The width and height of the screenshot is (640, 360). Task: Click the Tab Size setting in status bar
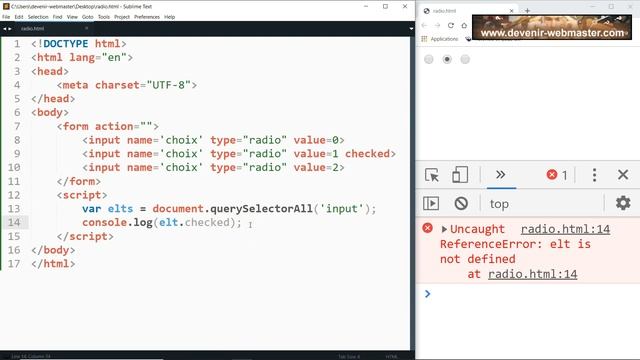pos(349,356)
